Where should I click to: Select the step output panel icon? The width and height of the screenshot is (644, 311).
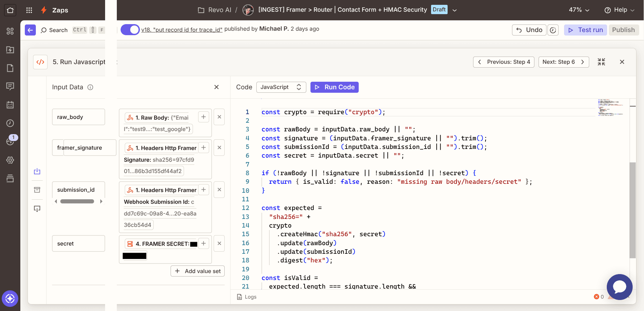click(37, 209)
